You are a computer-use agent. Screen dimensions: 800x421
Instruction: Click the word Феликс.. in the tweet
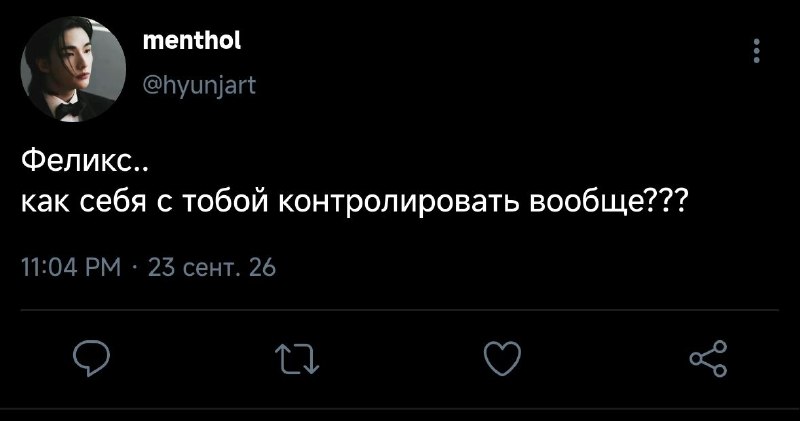85,163
